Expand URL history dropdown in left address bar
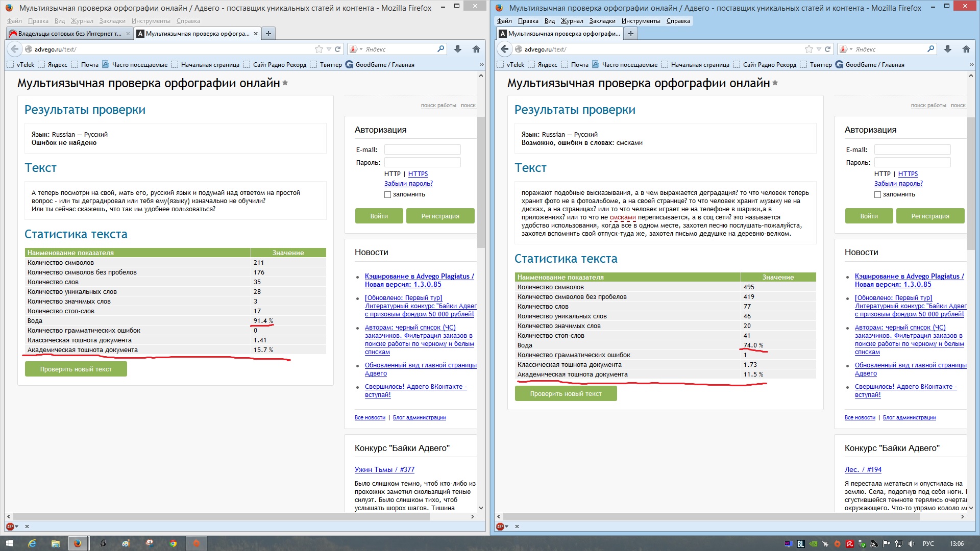This screenshot has width=980, height=551. pyautogui.click(x=329, y=49)
